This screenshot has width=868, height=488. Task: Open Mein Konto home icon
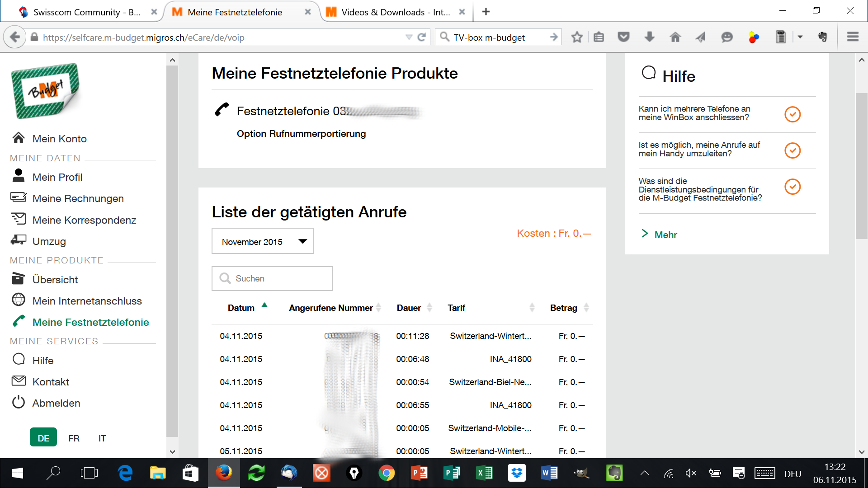19,138
